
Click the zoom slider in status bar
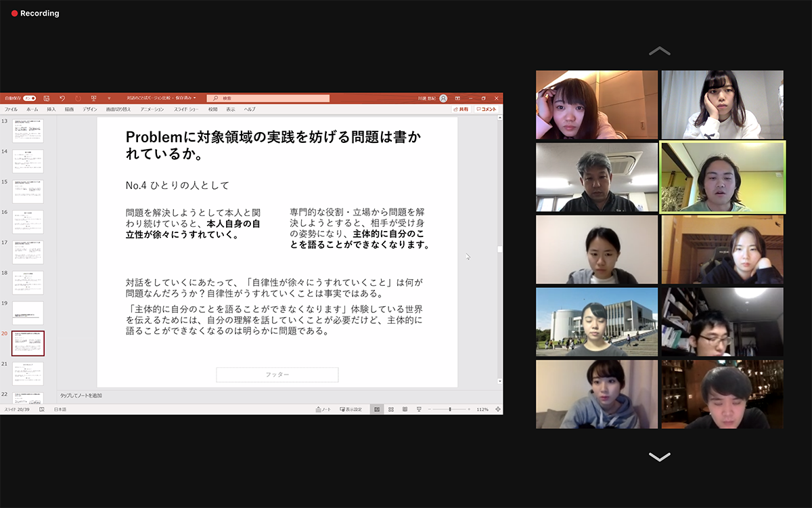(x=450, y=409)
